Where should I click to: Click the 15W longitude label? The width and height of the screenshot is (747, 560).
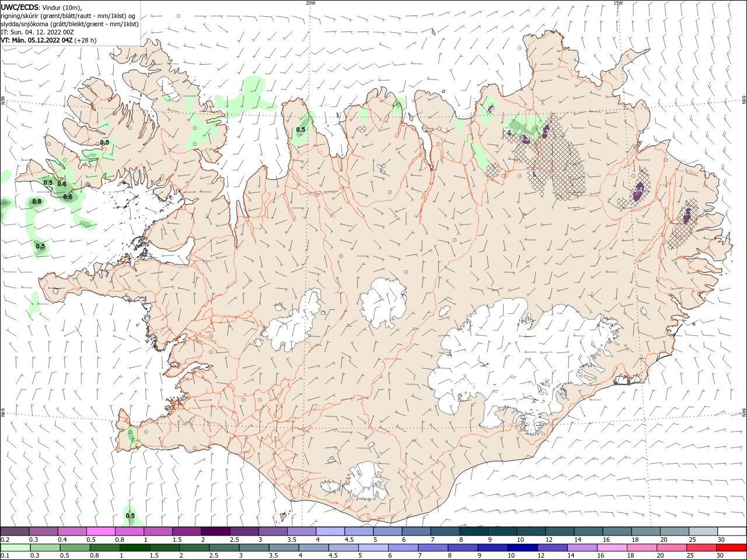(x=618, y=3)
